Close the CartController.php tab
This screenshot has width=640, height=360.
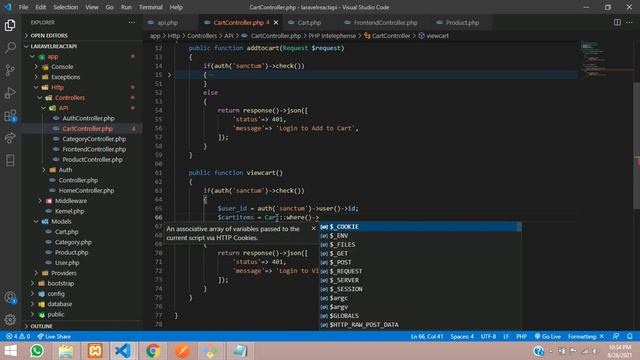[x=276, y=23]
